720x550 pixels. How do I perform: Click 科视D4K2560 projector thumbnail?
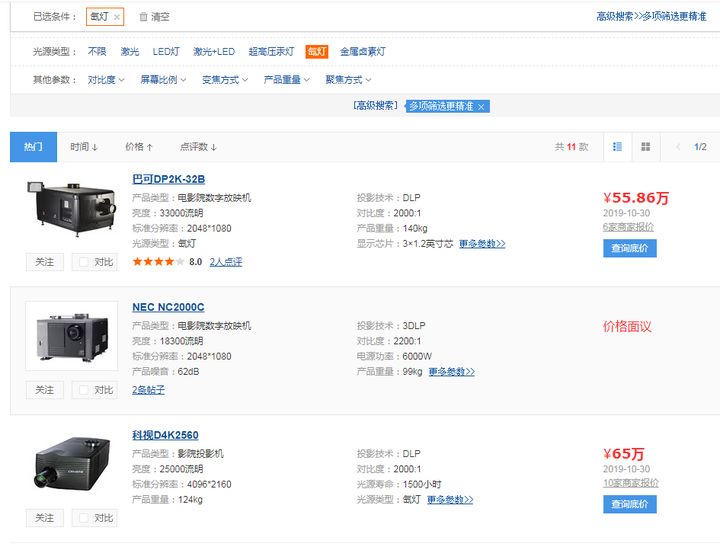click(72, 464)
